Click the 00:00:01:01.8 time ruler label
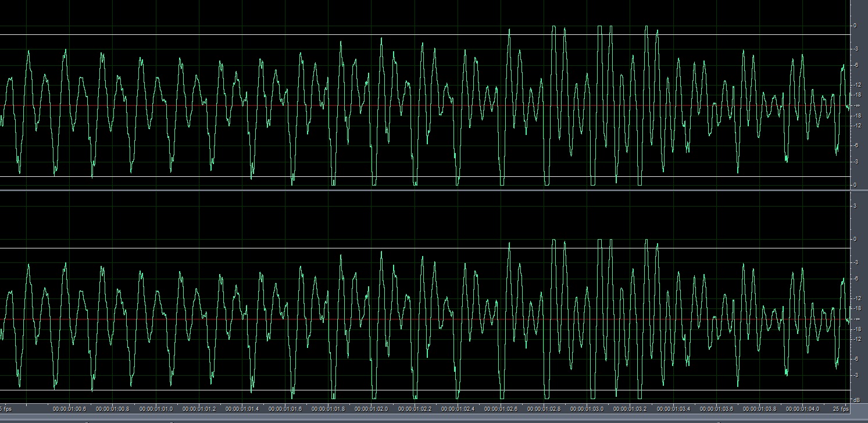868x423 pixels. (329, 409)
